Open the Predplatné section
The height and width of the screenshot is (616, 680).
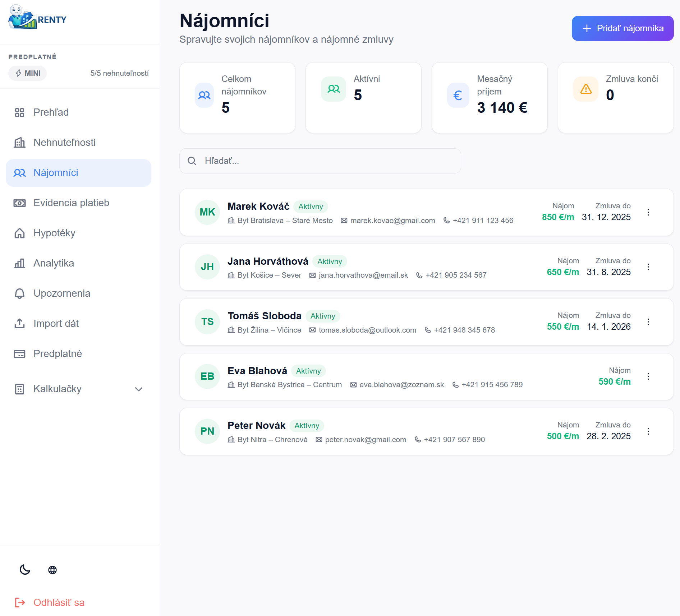58,353
